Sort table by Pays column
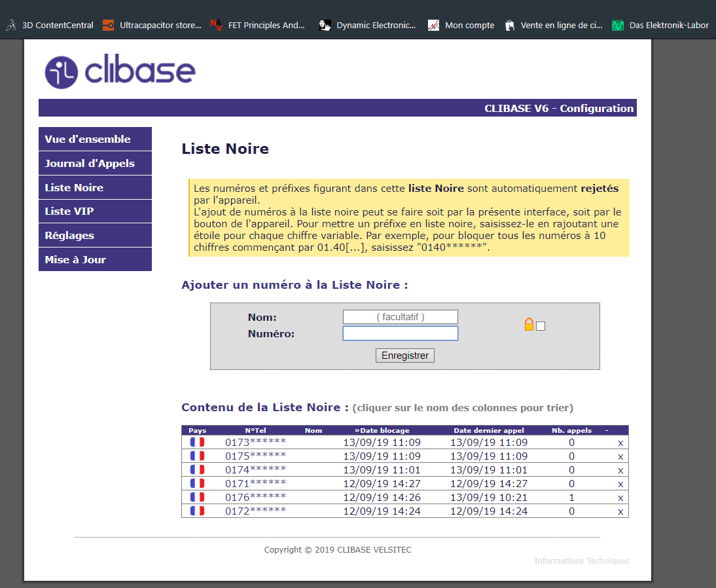Viewport: 716px width, 588px height. coord(197,430)
